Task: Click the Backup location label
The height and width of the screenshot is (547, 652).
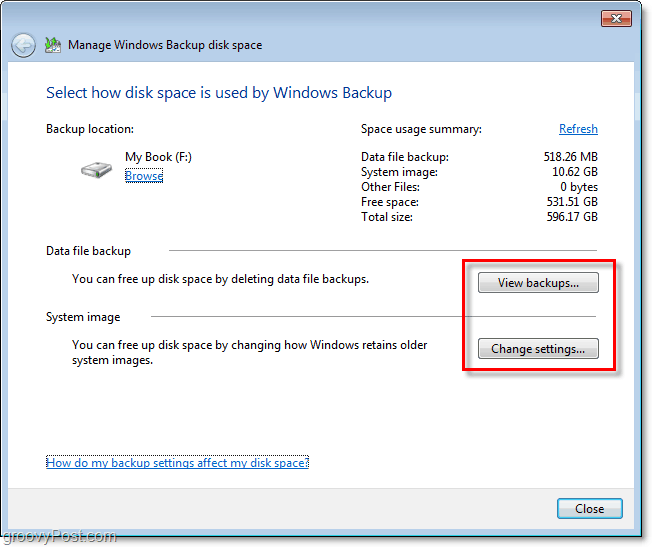Action: (90, 129)
